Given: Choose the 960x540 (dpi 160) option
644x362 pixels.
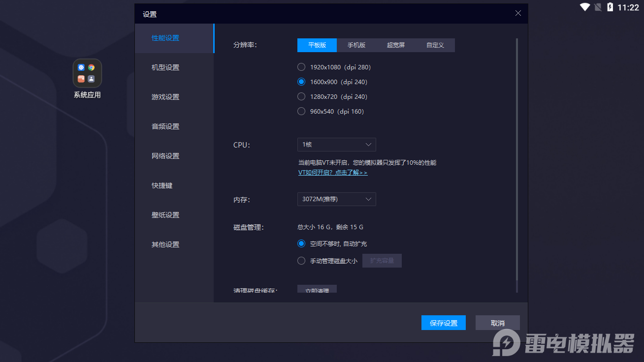Looking at the screenshot, I should click(x=301, y=112).
